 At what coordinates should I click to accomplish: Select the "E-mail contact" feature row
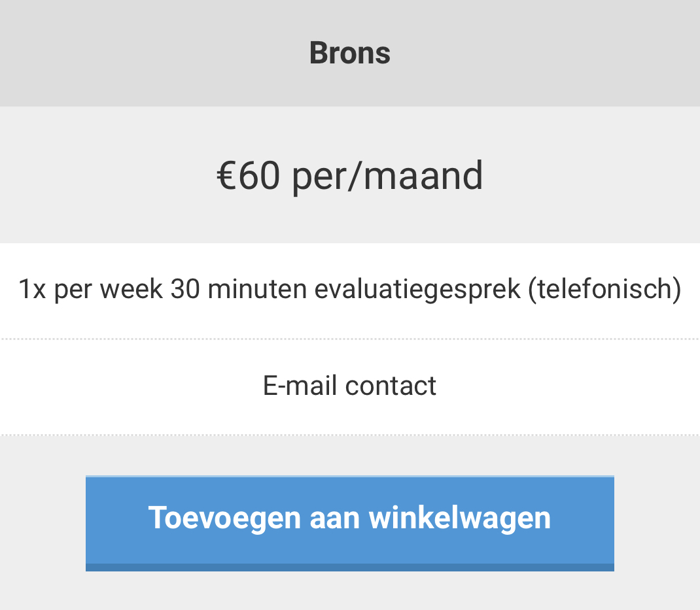pyautogui.click(x=349, y=386)
